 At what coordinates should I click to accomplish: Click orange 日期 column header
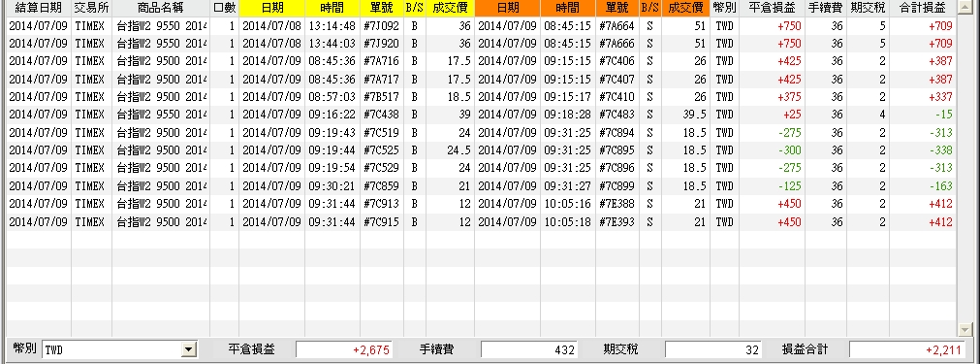tap(508, 8)
